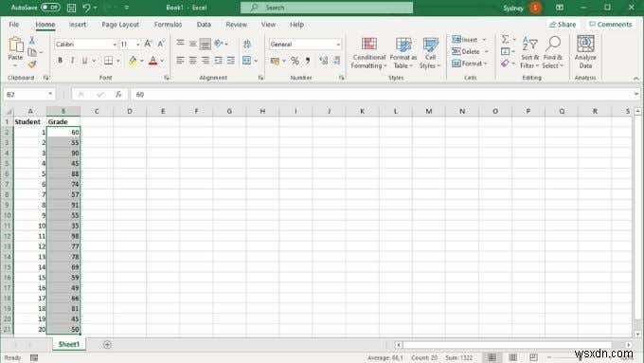Toggle the AutoSave switch
The width and height of the screenshot is (644, 363).
50,8
